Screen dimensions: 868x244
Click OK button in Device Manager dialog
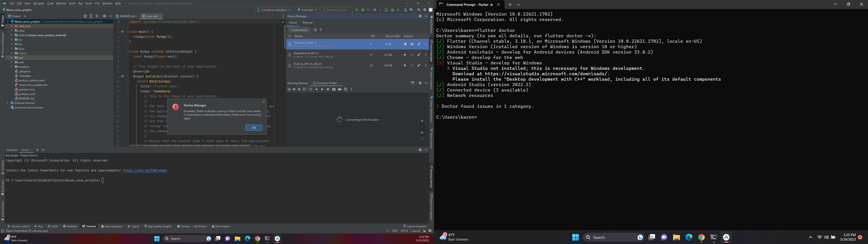point(254,128)
